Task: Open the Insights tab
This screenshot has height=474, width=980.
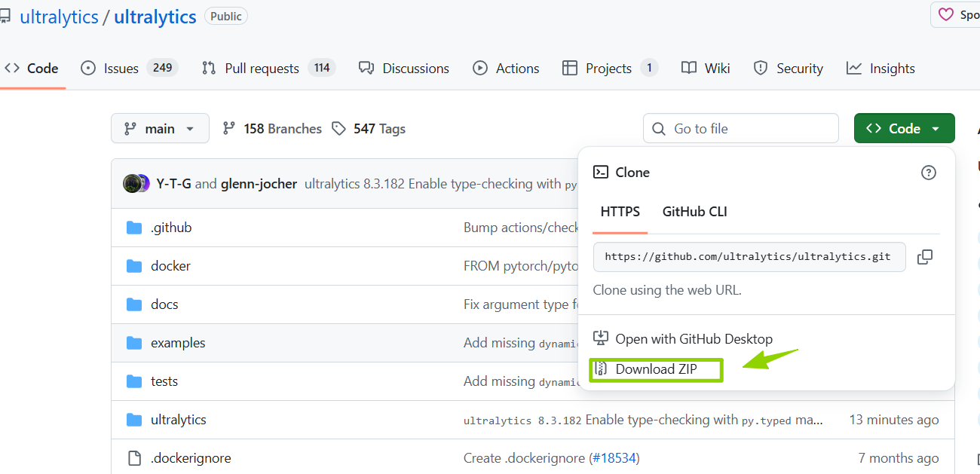Action: pos(880,69)
